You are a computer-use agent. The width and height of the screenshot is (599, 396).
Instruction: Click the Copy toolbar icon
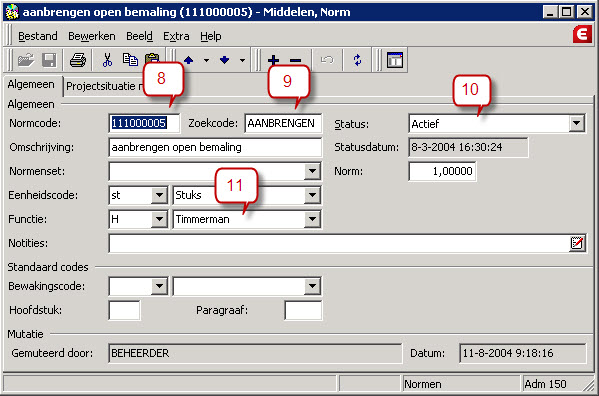(x=130, y=60)
